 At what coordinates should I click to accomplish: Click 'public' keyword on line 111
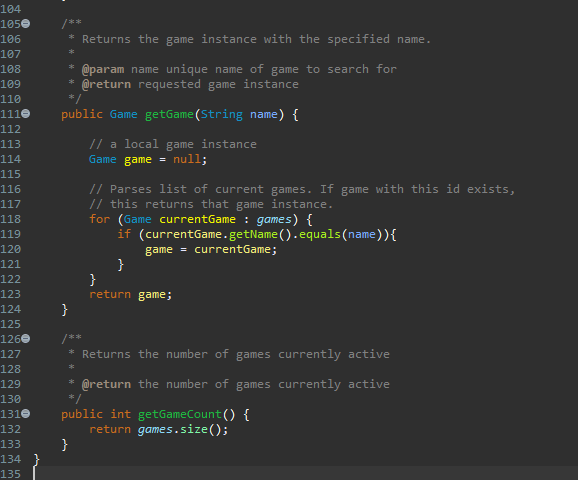[x=82, y=115]
